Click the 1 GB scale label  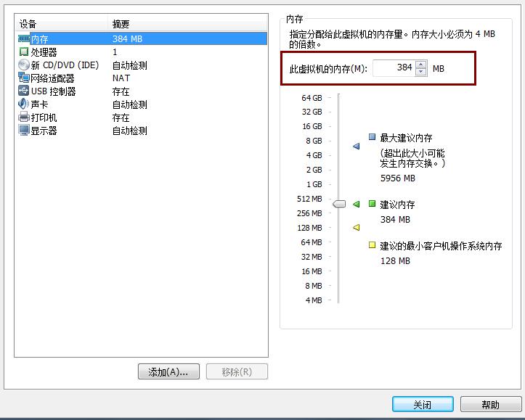pyautogui.click(x=314, y=184)
